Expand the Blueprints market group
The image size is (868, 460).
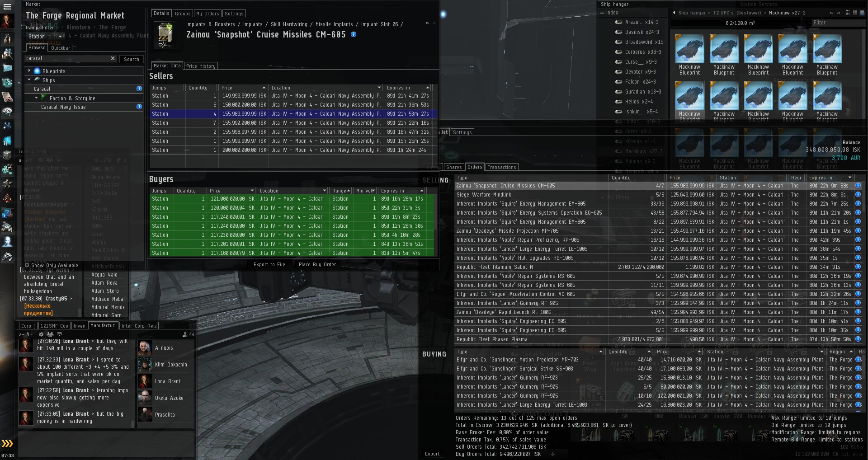click(29, 71)
